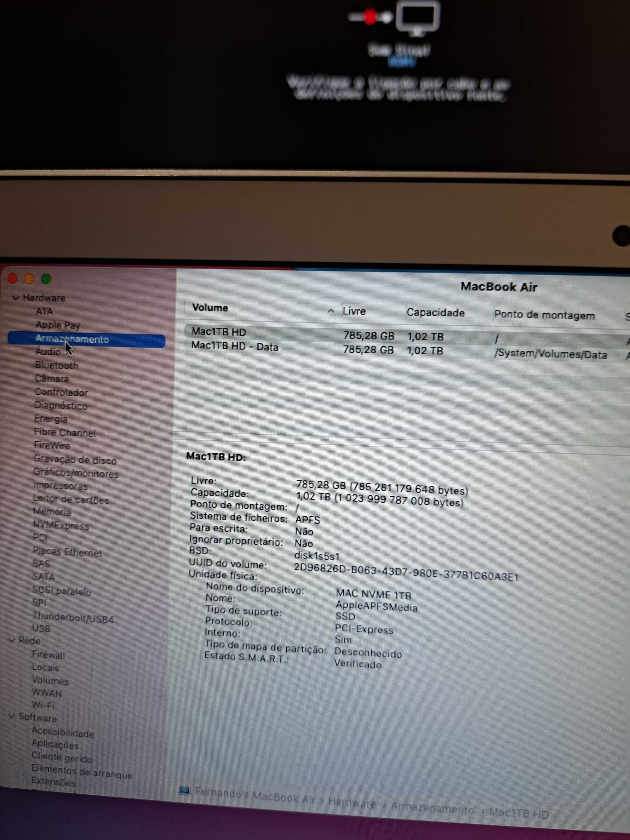Viewport: 630px width, 840px height.
Task: Select FireWire in the sidebar
Action: point(52,445)
